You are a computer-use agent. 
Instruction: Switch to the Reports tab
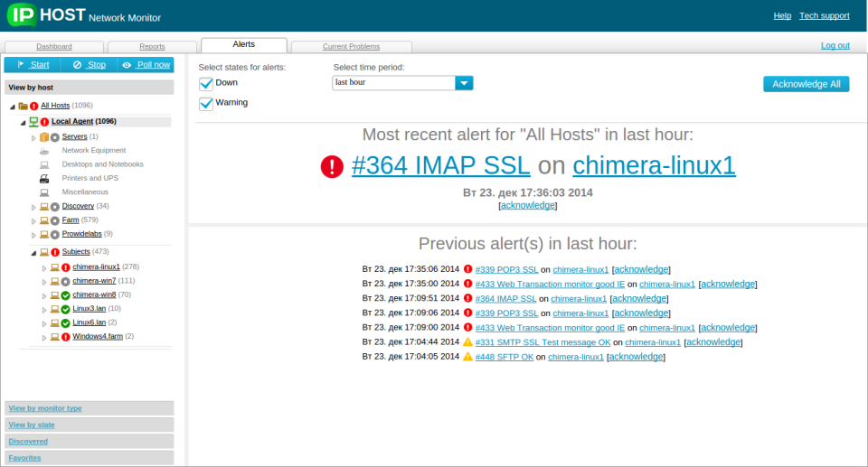(152, 46)
